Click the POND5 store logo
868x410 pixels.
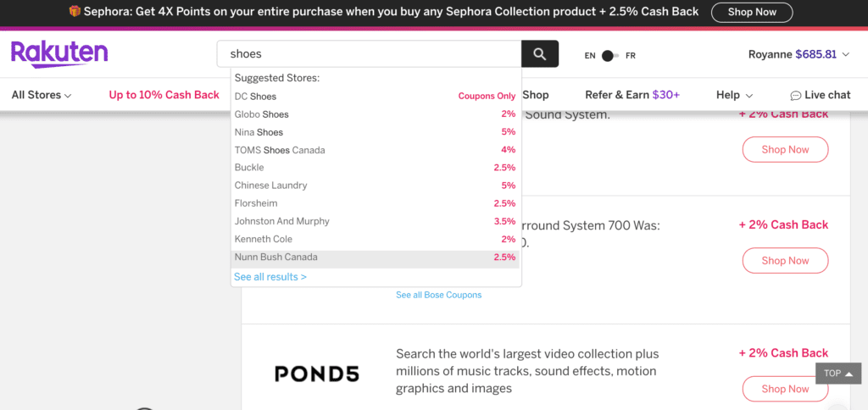tap(317, 373)
